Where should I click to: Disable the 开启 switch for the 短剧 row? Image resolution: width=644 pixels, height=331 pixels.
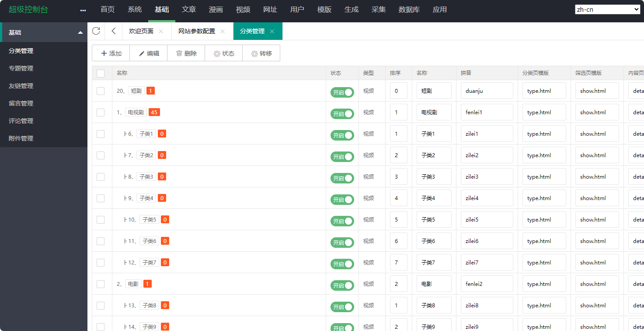(x=342, y=92)
